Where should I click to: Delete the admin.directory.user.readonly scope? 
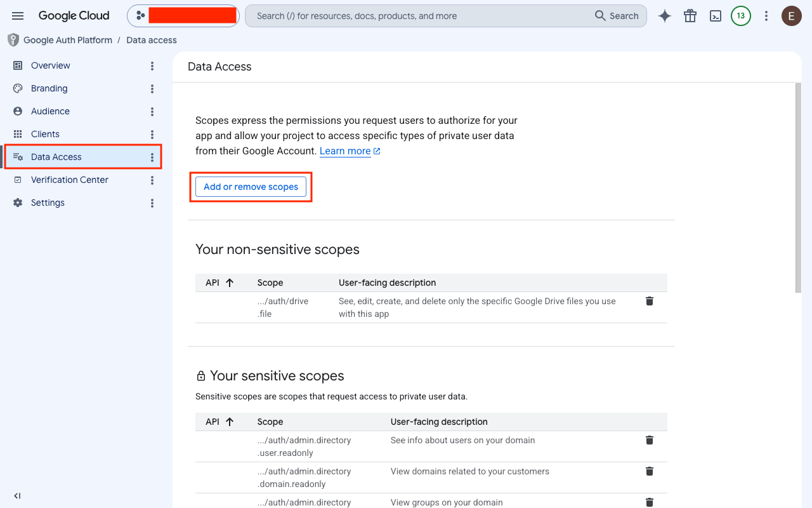click(x=650, y=440)
